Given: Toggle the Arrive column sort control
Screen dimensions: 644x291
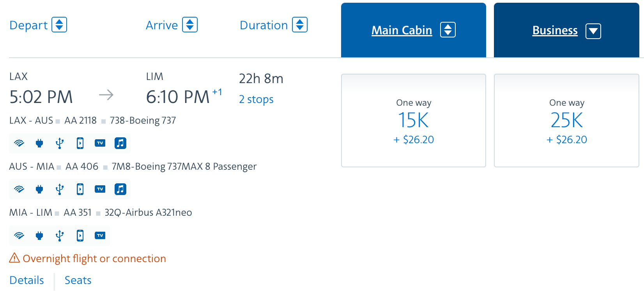Looking at the screenshot, I should pos(190,25).
